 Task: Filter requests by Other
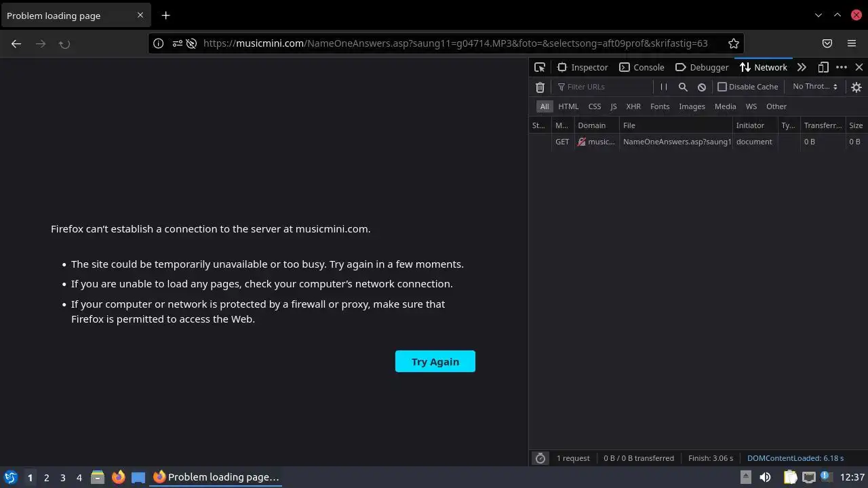point(776,106)
